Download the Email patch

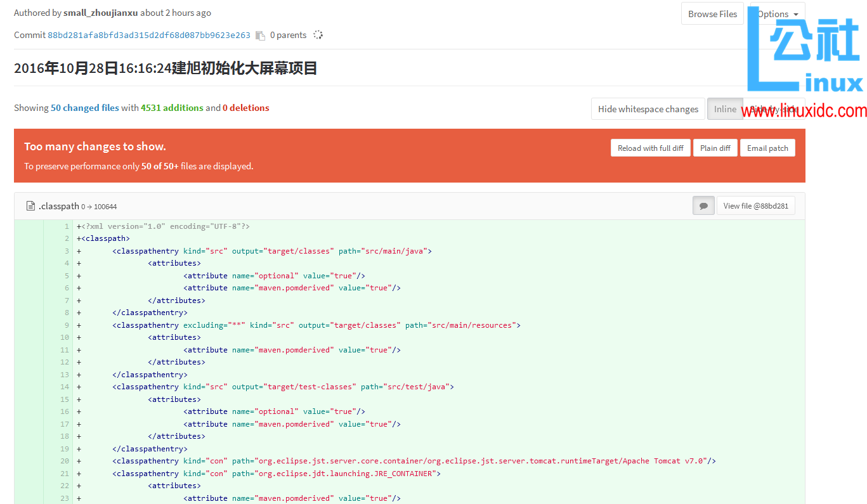pos(767,148)
